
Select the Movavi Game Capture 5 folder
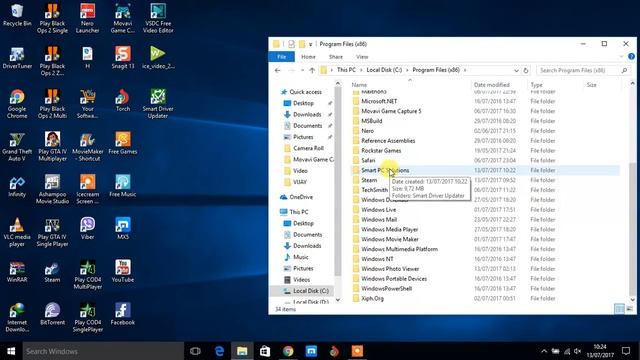(391, 111)
